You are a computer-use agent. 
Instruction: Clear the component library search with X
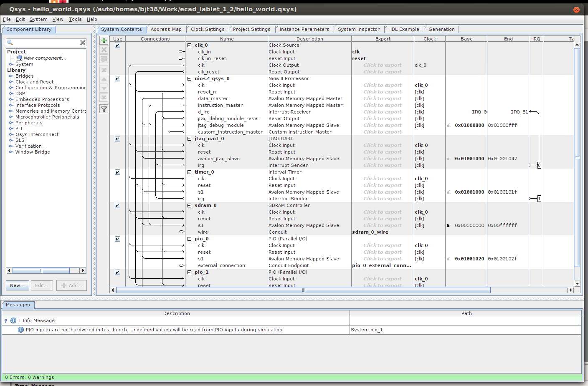83,43
